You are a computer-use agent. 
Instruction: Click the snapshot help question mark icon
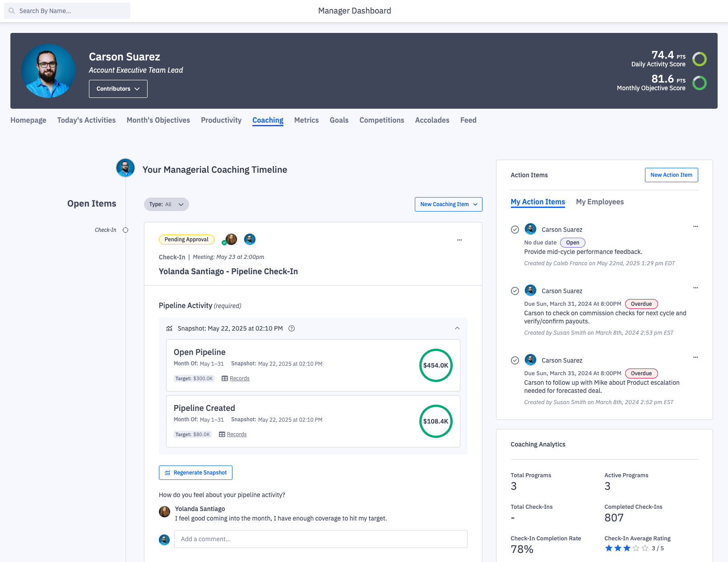[292, 328]
